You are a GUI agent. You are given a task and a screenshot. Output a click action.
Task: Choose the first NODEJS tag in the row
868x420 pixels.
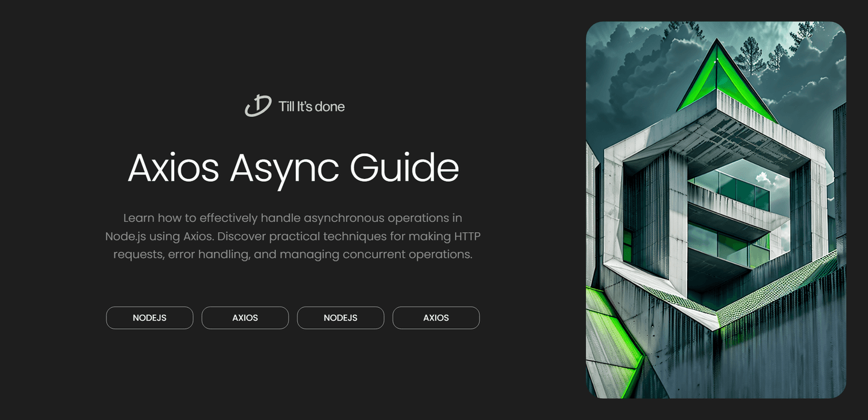(149, 318)
